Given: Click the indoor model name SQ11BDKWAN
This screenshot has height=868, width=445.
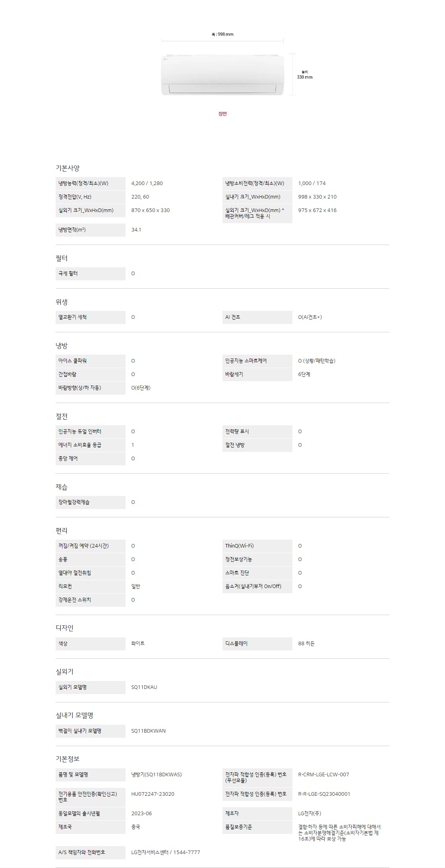Looking at the screenshot, I should (148, 731).
